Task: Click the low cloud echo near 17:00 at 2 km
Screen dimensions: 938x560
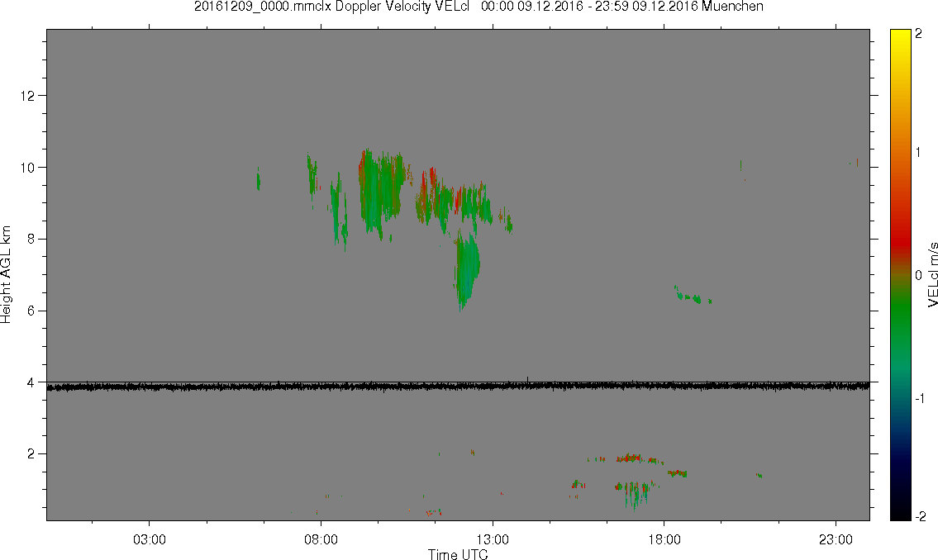Action: point(629,458)
